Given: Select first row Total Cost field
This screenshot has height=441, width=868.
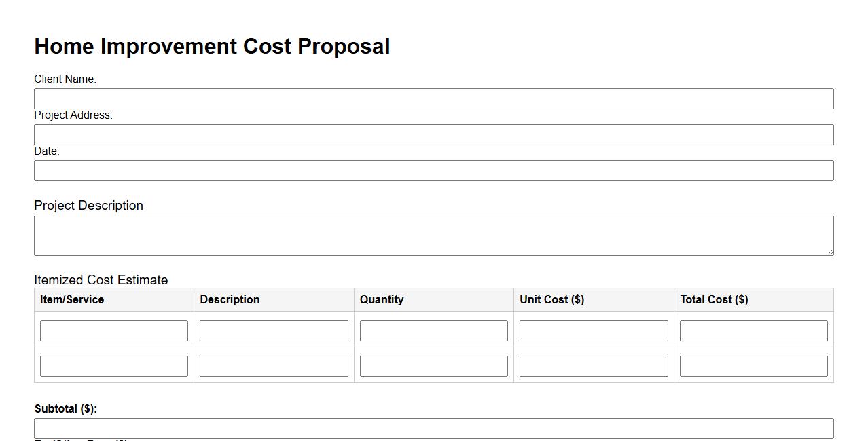Looking at the screenshot, I should (x=754, y=330).
